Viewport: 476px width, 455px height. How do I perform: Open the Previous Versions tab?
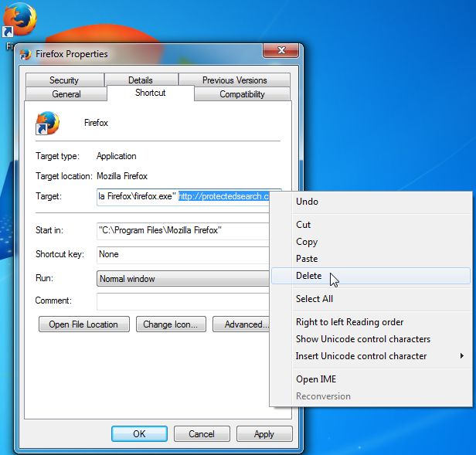pos(234,80)
